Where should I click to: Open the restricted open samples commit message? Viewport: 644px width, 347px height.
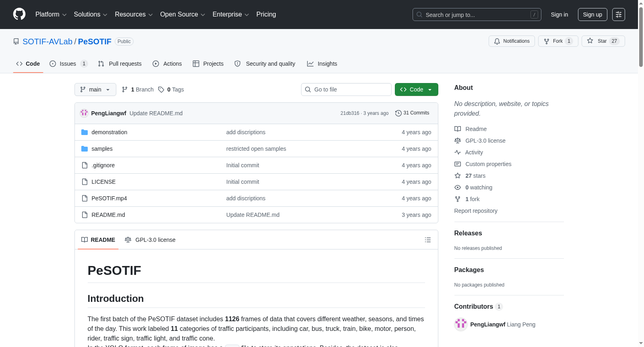click(256, 149)
